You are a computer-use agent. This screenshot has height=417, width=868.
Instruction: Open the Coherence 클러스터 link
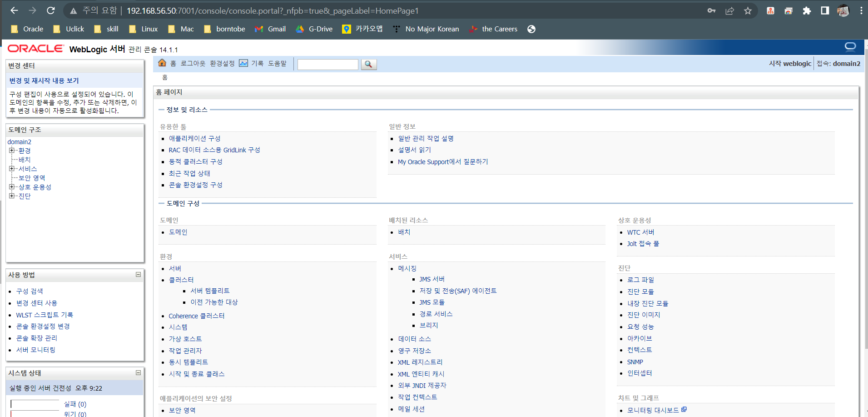pos(197,316)
